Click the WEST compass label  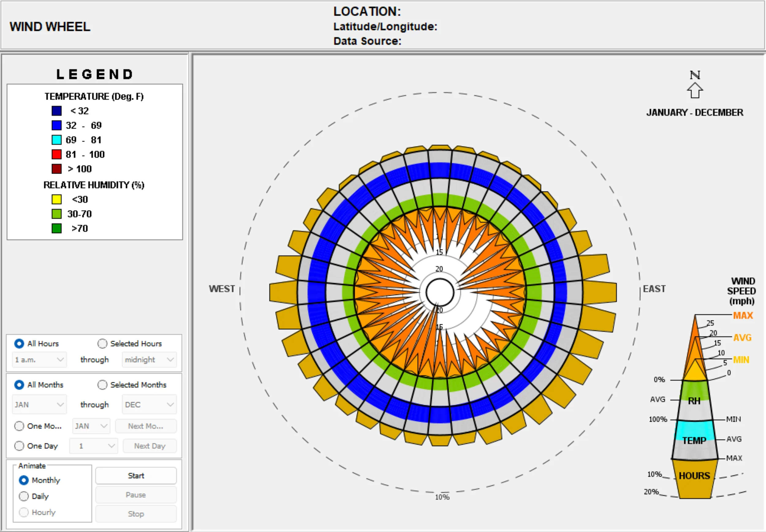pyautogui.click(x=222, y=289)
